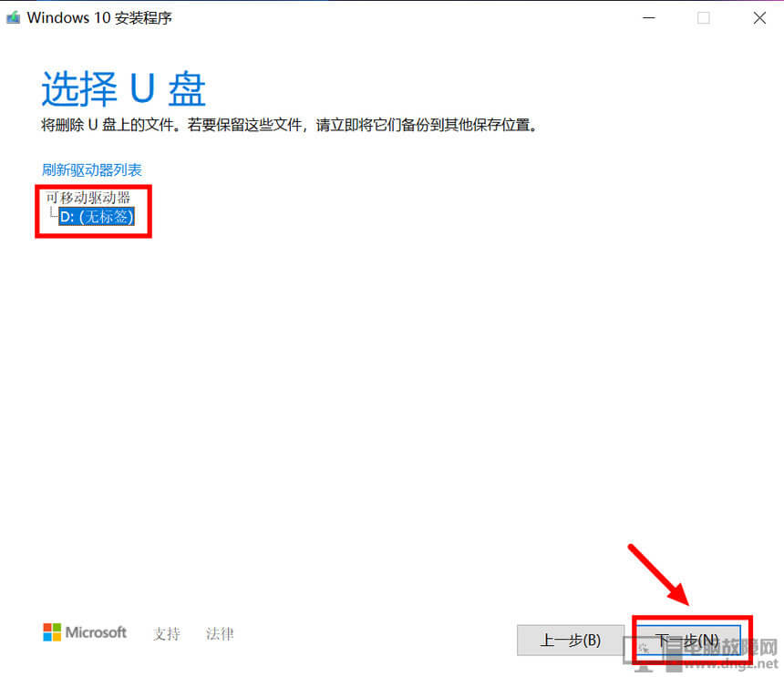
Task: Select the D: (无标签) drive
Action: (97, 216)
